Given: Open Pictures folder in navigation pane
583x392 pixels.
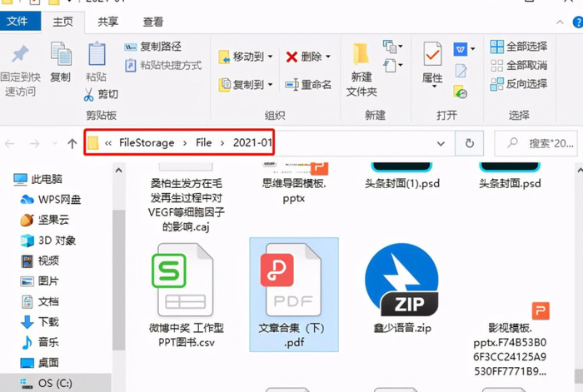Looking at the screenshot, I should [x=39, y=281].
